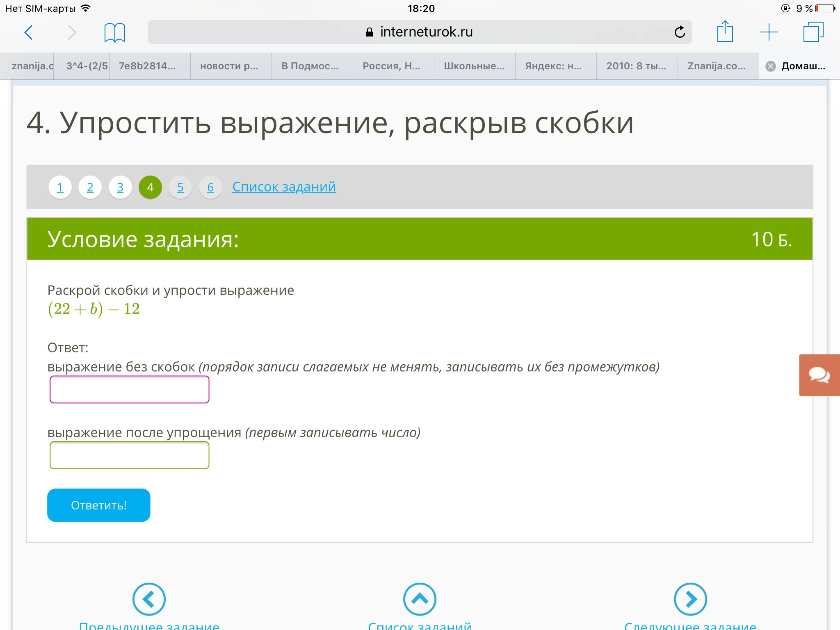
Task: Jump to task number 5
Action: (x=180, y=187)
